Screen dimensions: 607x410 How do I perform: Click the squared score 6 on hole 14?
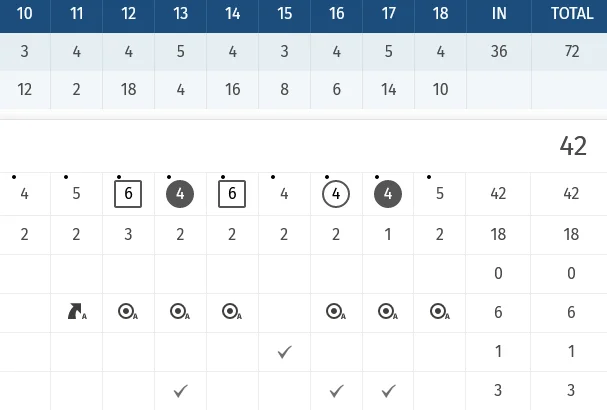(232, 194)
